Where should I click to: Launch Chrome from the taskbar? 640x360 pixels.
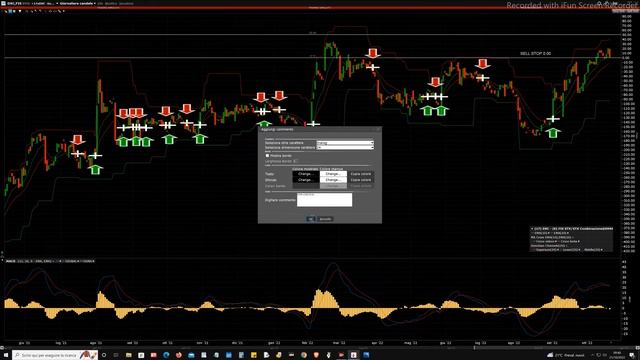pos(304,355)
